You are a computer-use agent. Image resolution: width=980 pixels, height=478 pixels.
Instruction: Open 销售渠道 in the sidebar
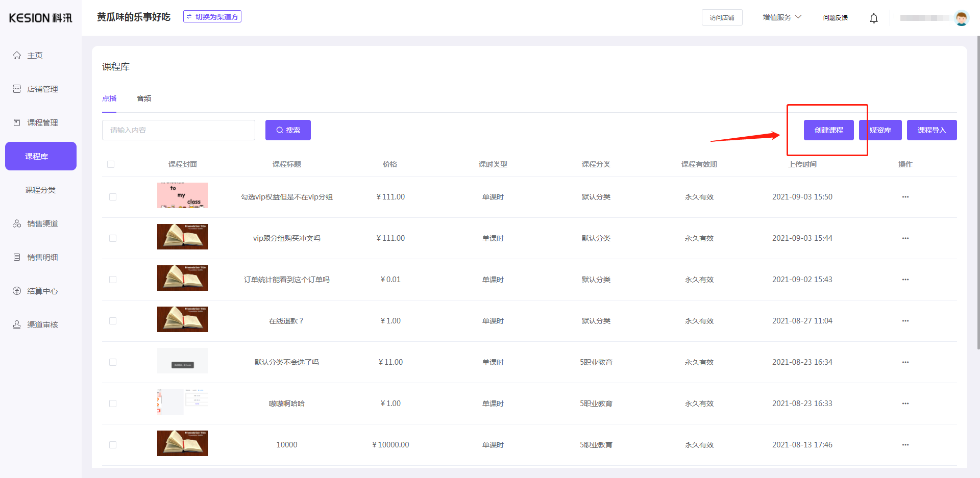coord(42,224)
